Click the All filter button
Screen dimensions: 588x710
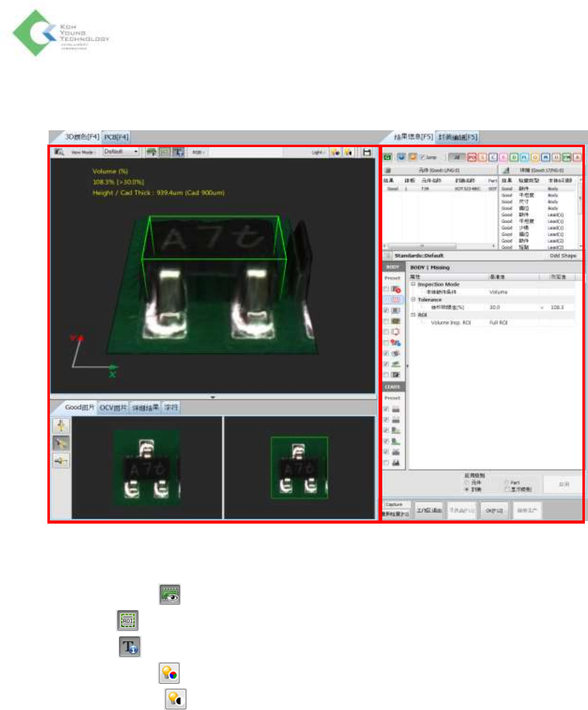pyautogui.click(x=457, y=157)
